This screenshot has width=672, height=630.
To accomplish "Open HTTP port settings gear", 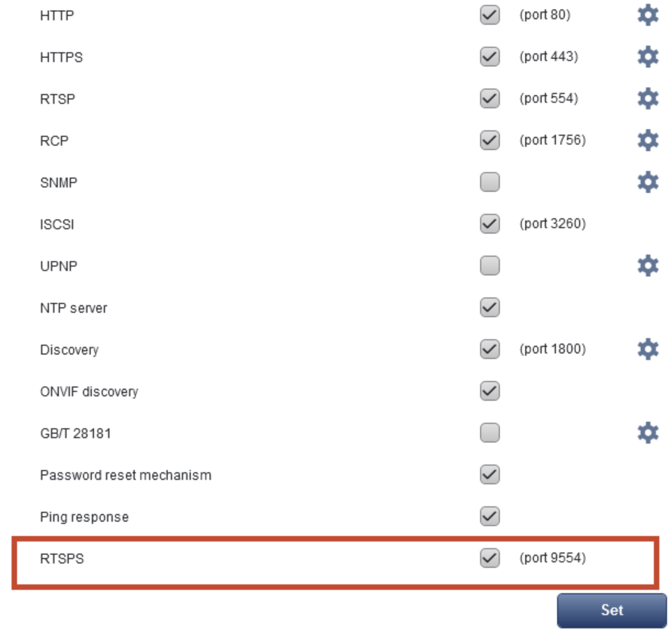I will (x=648, y=15).
